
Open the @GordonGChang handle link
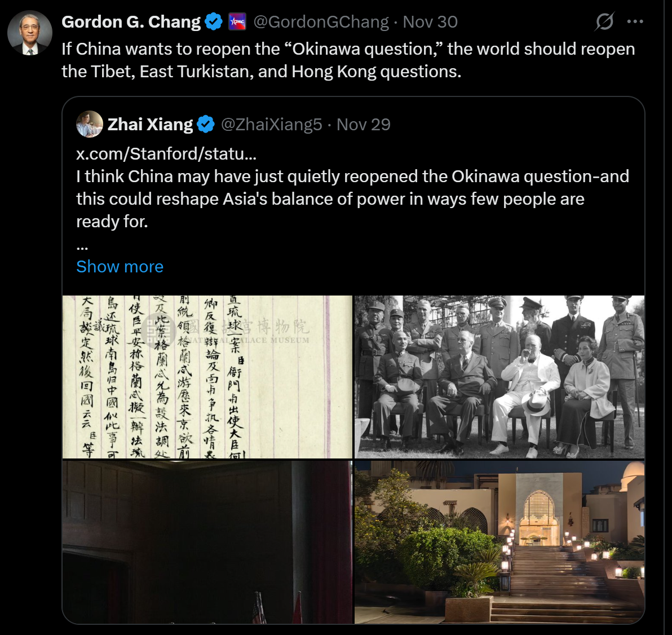tap(321, 22)
